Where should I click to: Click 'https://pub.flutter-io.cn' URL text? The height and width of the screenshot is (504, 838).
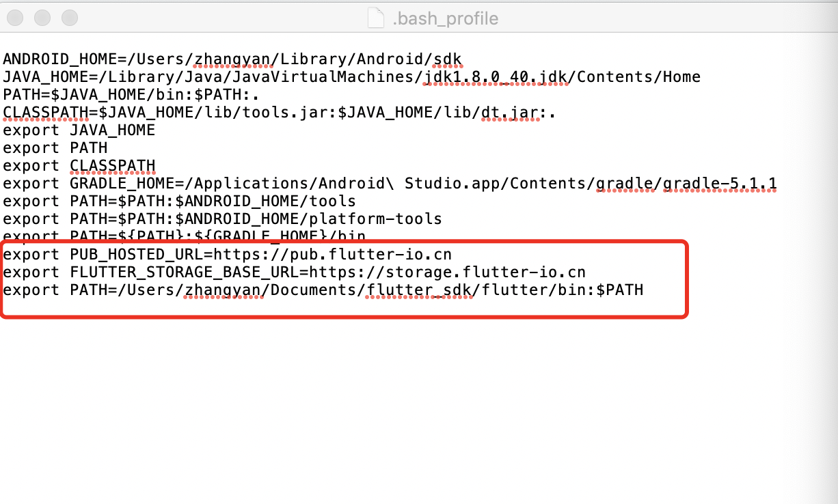[x=332, y=255]
